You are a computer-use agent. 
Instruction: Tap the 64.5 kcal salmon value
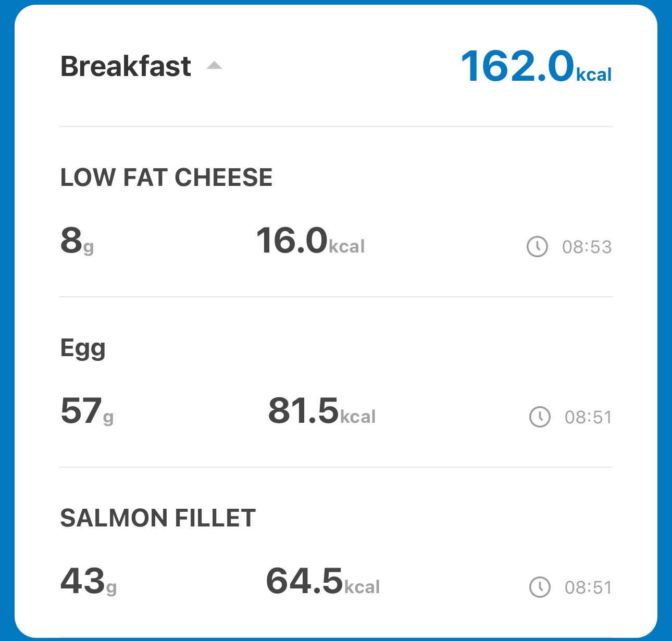323,581
